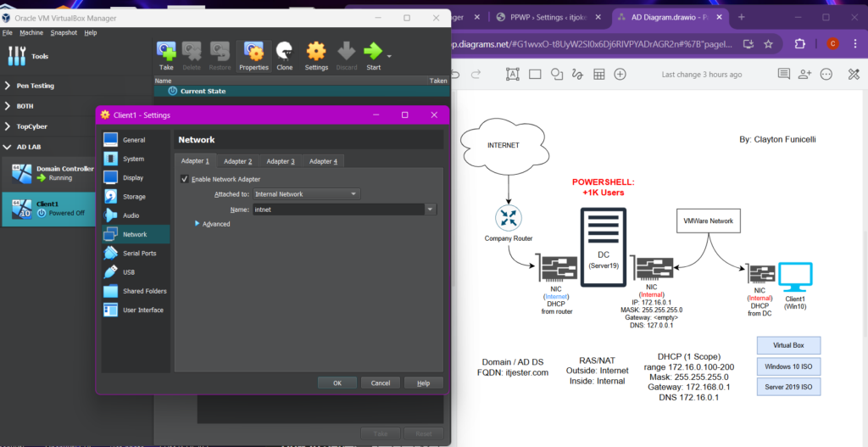
Task: Open the draw.io shapes picker icon
Action: click(x=557, y=75)
